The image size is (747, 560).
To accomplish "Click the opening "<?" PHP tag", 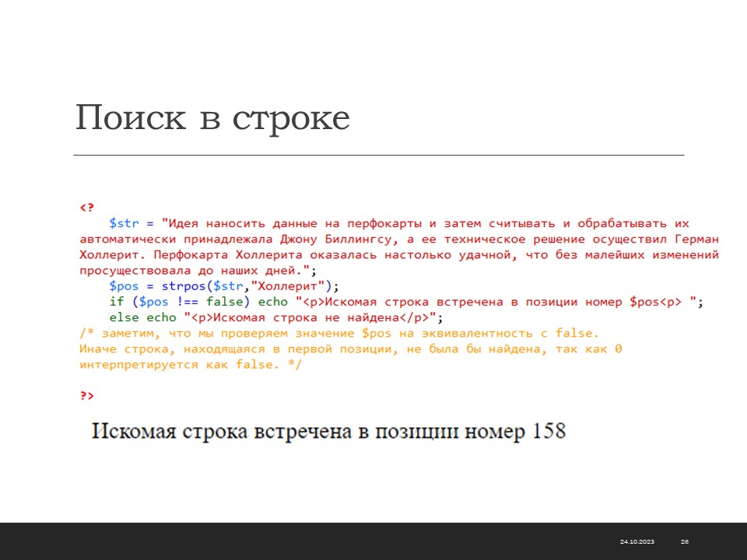I will pos(86,208).
